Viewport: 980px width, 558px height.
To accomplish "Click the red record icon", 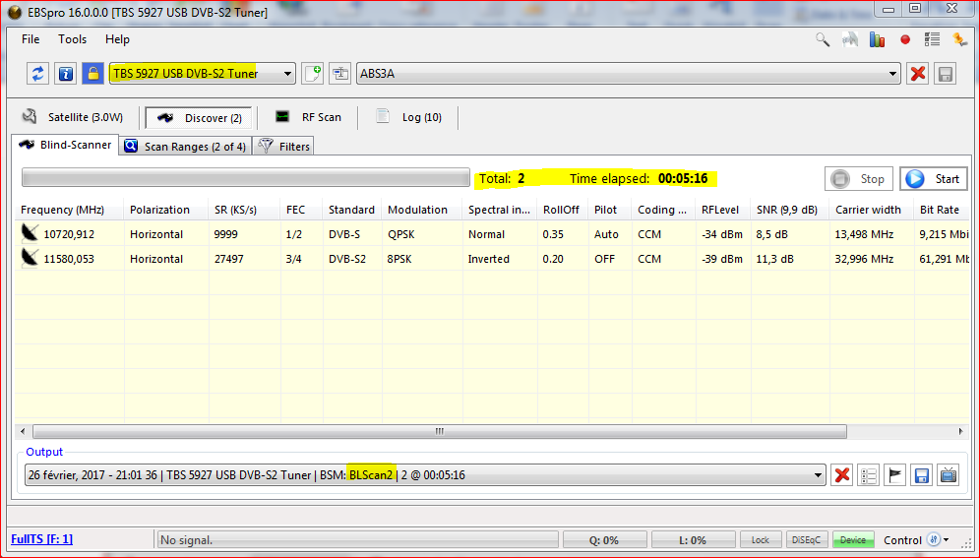I will [905, 39].
